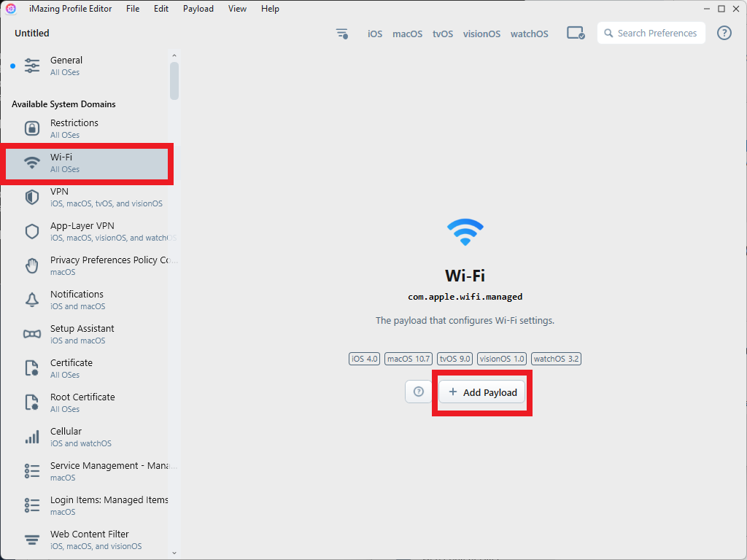Click the Add Payload button

click(482, 392)
